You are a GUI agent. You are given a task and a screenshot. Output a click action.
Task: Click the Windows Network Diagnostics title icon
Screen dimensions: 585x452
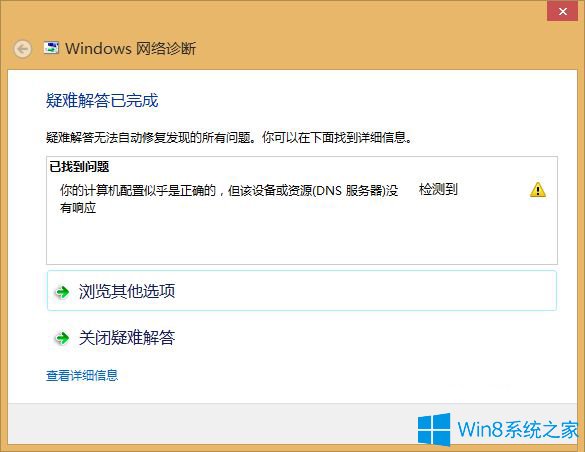coord(51,48)
